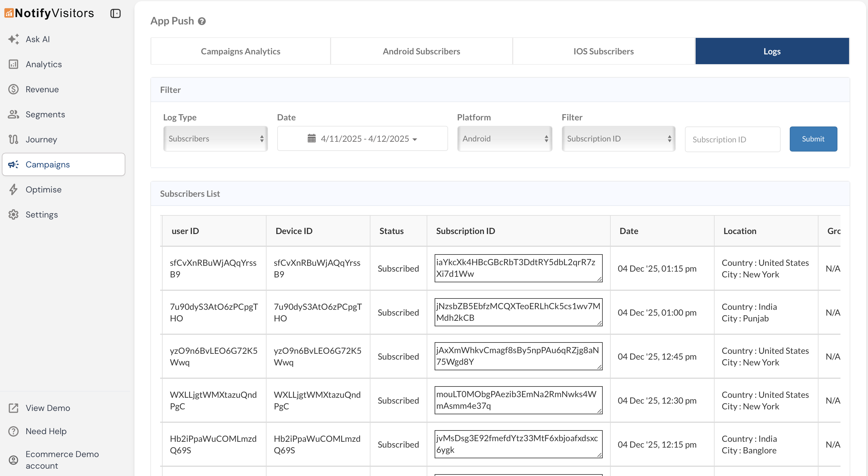Collapse the sidebar panel icon

[115, 13]
